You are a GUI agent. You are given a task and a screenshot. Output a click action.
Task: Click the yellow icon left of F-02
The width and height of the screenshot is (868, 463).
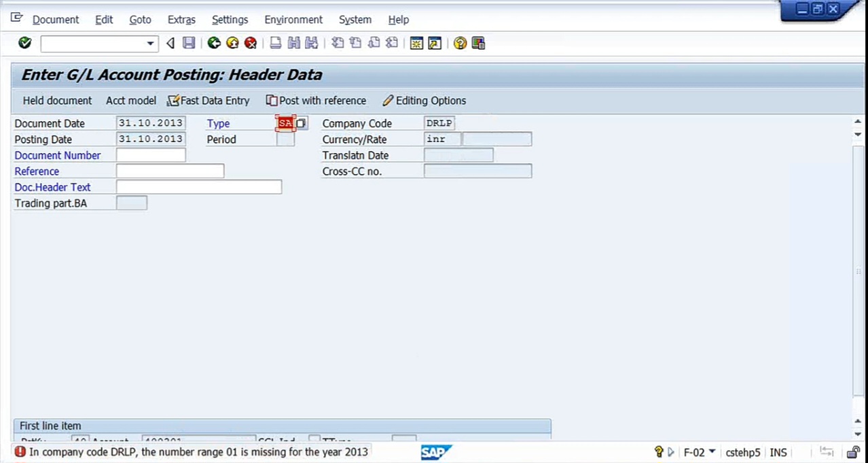(x=658, y=452)
